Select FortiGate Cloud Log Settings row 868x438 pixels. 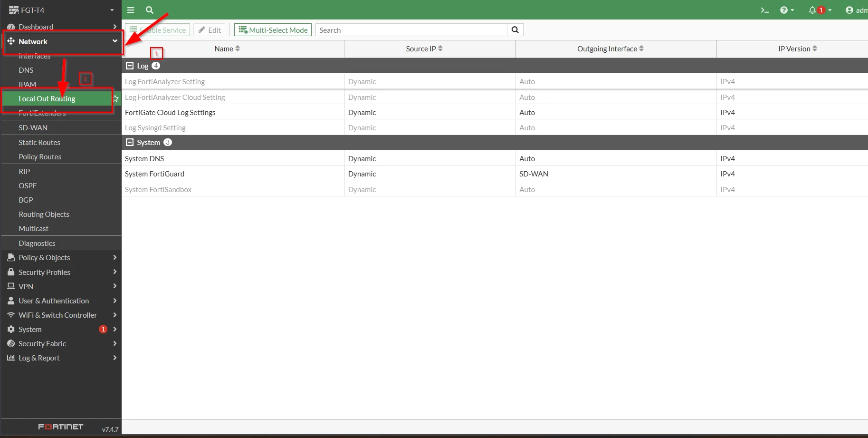point(495,112)
